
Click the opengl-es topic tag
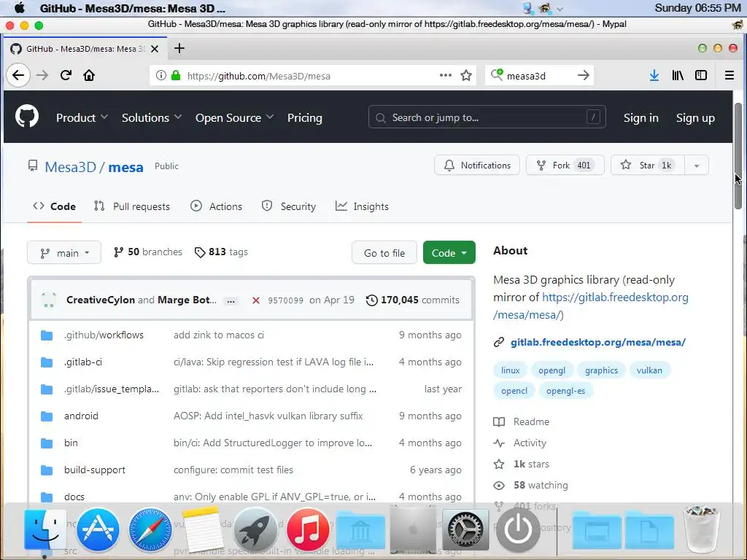point(565,391)
